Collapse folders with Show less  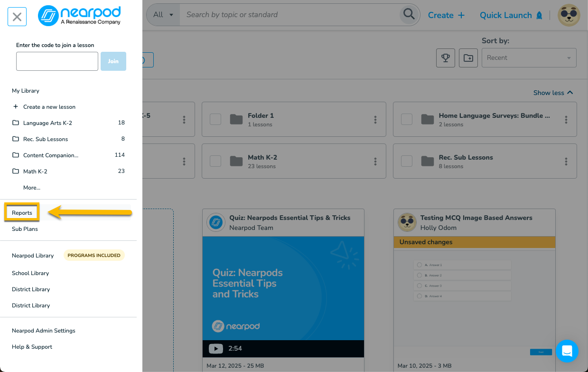553,93
